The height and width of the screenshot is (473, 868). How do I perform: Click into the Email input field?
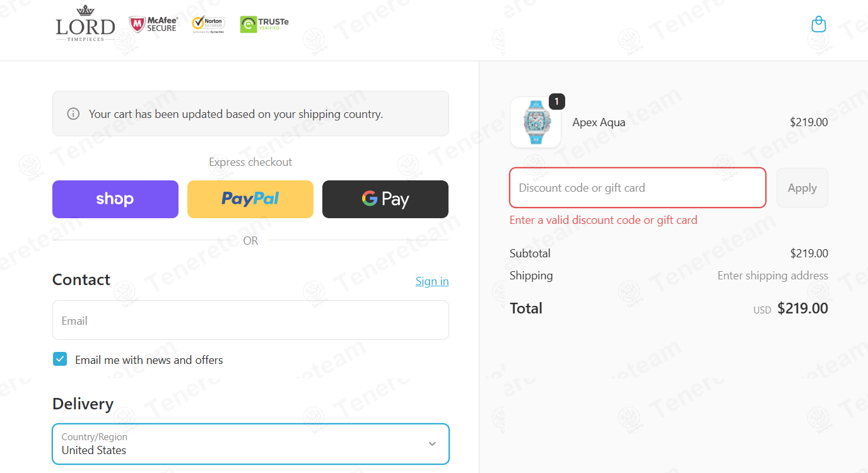250,320
